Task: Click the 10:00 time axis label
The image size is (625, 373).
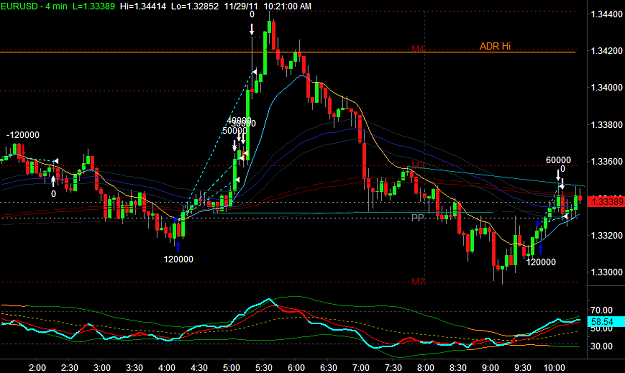Action: point(554,367)
